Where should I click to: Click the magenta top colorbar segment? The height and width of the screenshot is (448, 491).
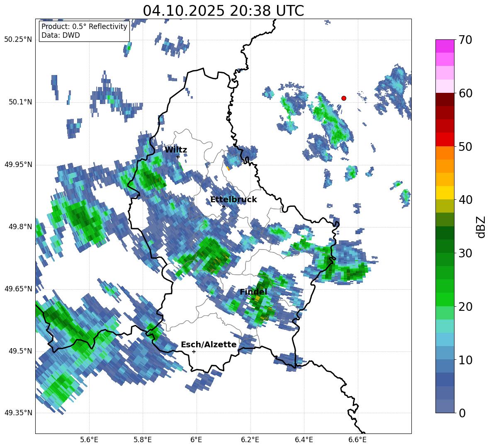pos(445,46)
